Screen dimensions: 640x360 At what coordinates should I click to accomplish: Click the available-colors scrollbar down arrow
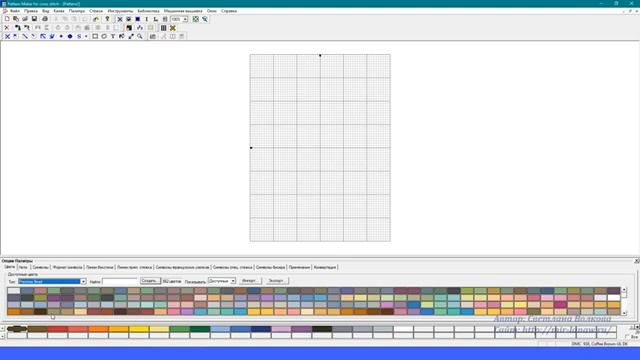tap(624, 313)
